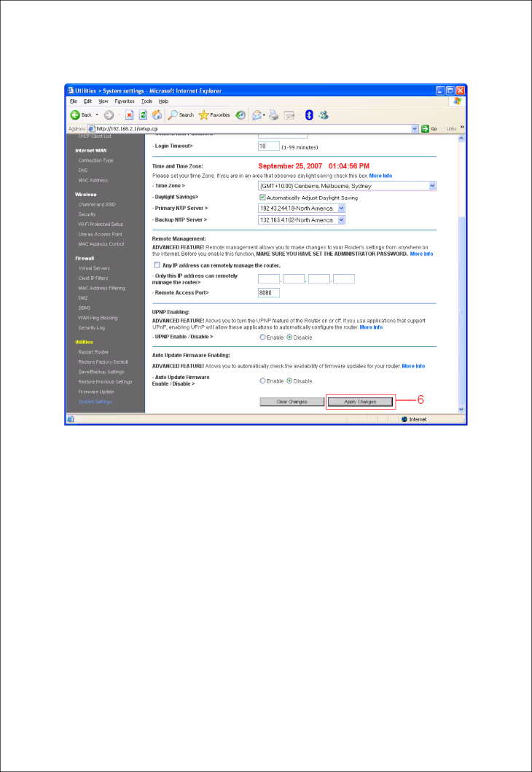Click the Print icon in the toolbar

(274, 114)
